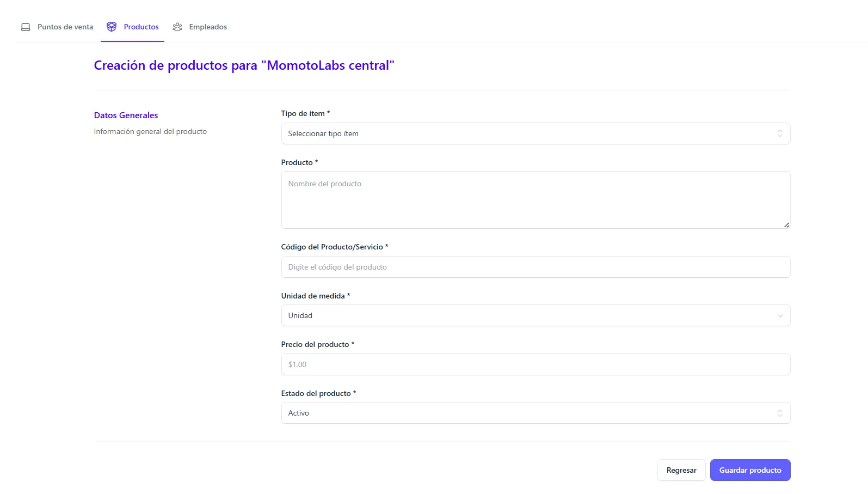
Task: Switch to the Puntos de venta tab
Action: 65,27
